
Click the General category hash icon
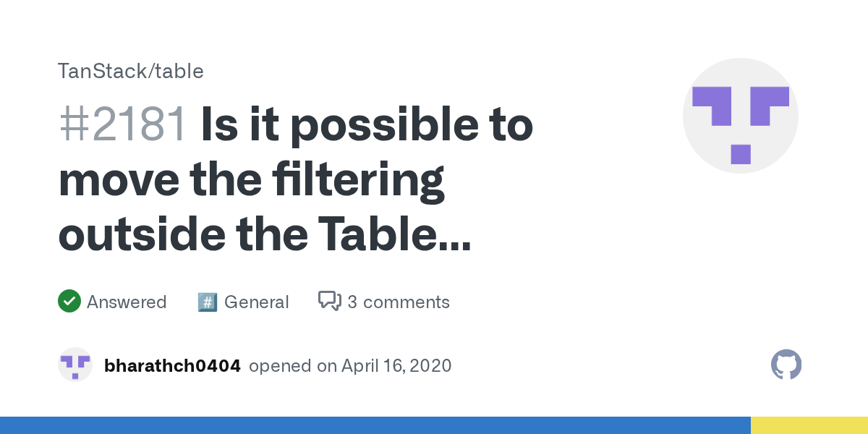[x=208, y=302]
